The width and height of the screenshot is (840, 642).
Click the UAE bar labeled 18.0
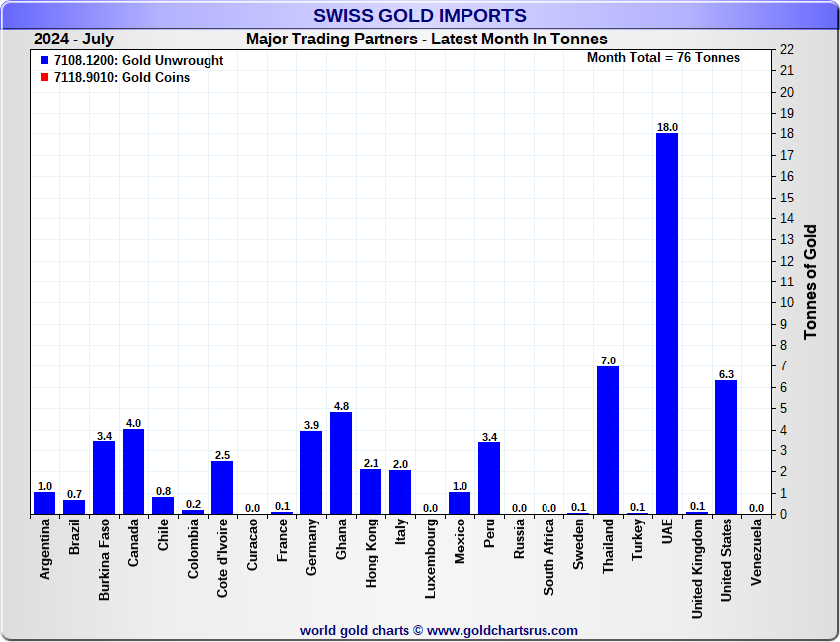(667, 323)
